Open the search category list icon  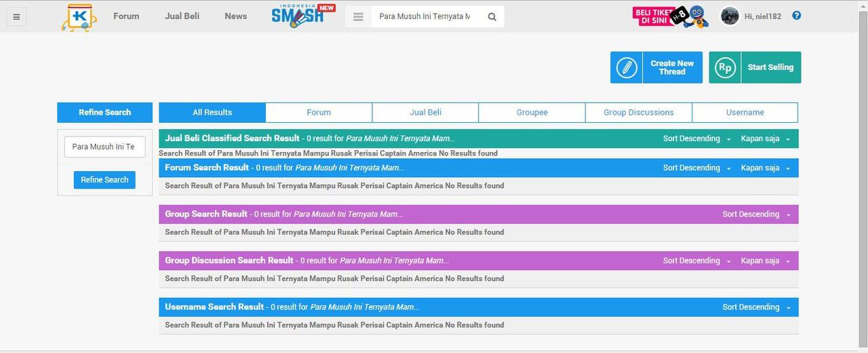point(358,17)
